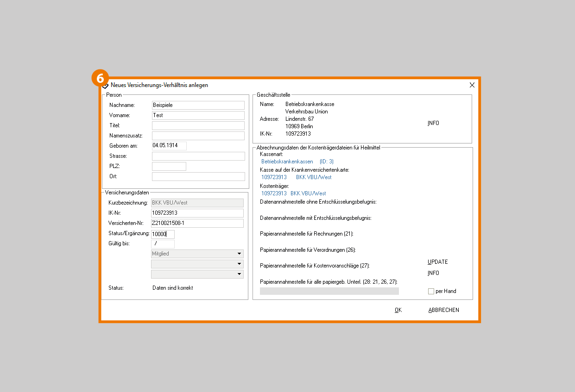Screen dimensions: 575x392
Task: Click the UPDATE button
Action: pyautogui.click(x=437, y=262)
